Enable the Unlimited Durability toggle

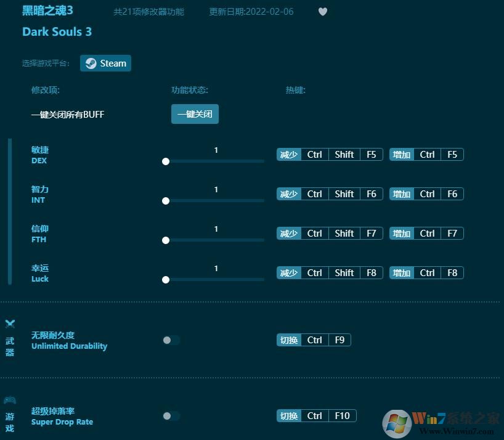[171, 340]
